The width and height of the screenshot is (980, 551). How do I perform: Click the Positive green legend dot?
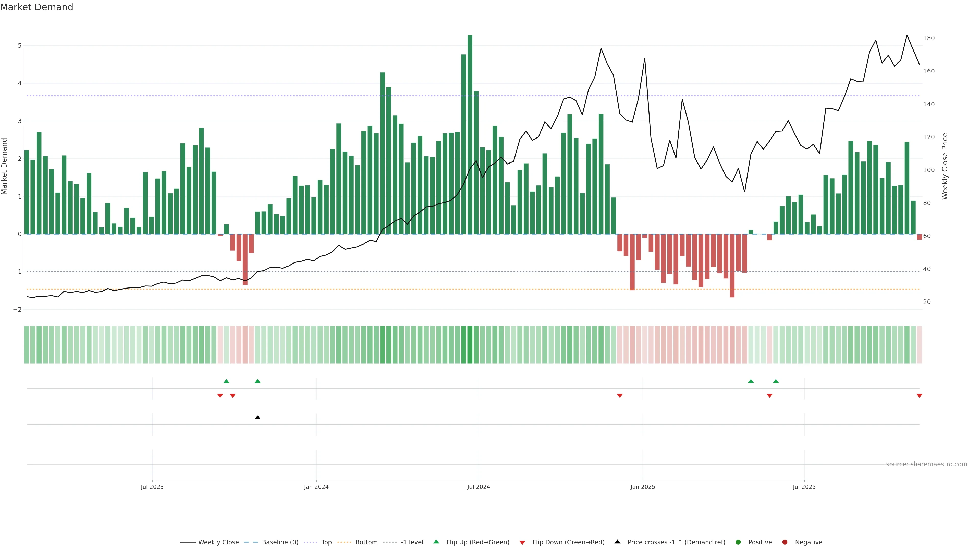click(x=738, y=542)
